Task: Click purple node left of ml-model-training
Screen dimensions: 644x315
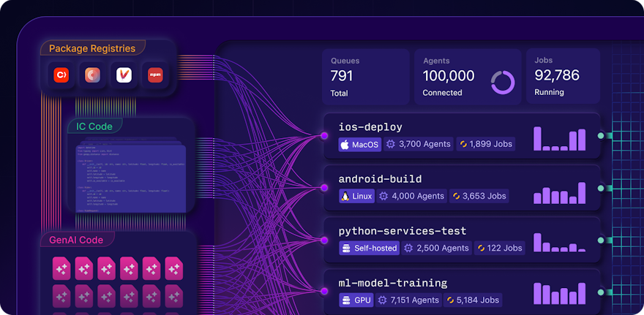Action: (324, 291)
